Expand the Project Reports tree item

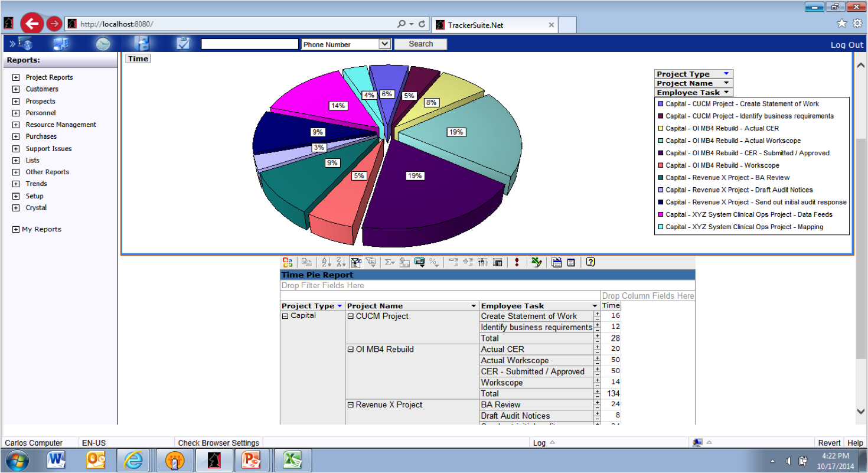coord(15,77)
